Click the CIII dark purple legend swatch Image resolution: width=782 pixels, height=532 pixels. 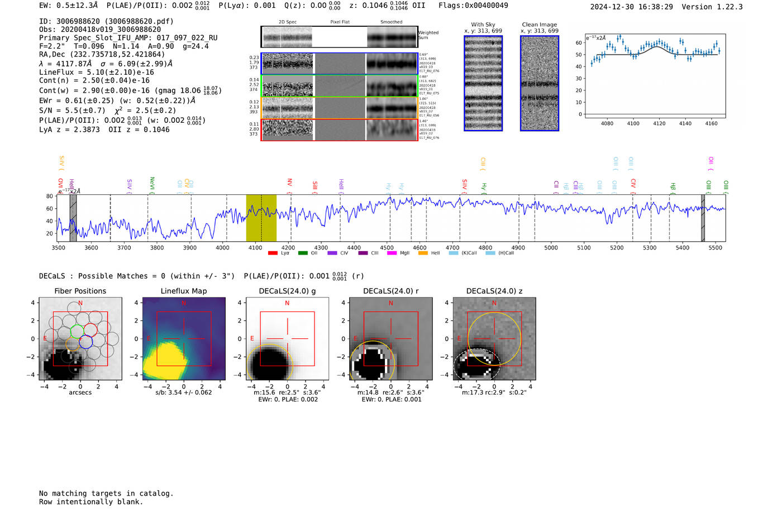[x=363, y=253]
